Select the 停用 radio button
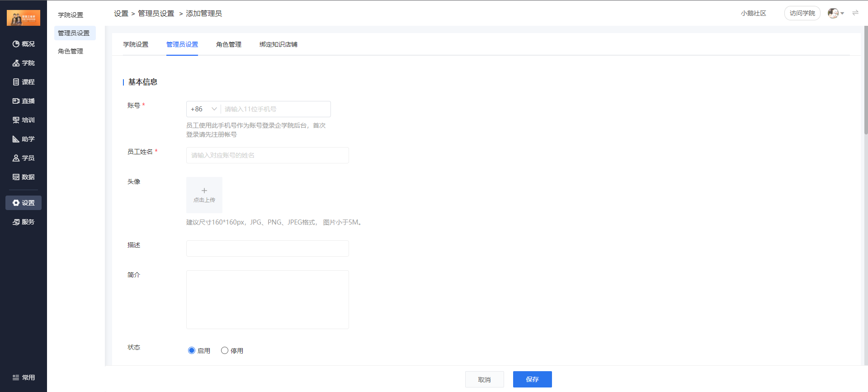Screen dimensions: 868x392 225,350
